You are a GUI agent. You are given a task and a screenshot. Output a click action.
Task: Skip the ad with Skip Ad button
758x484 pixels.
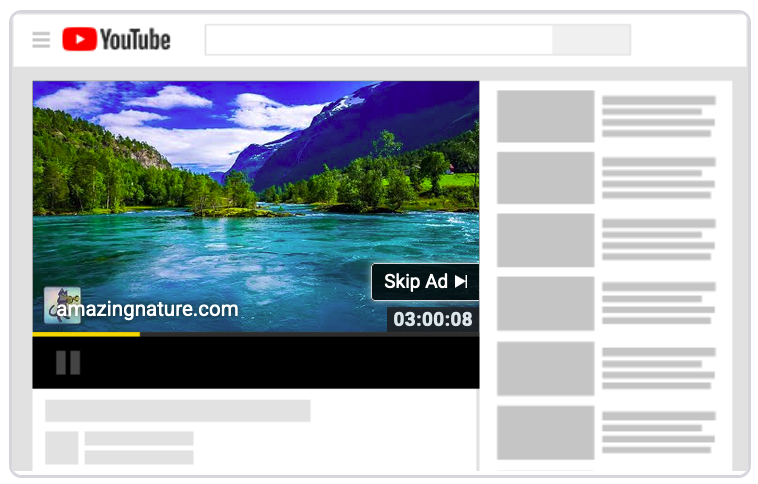[x=425, y=282]
